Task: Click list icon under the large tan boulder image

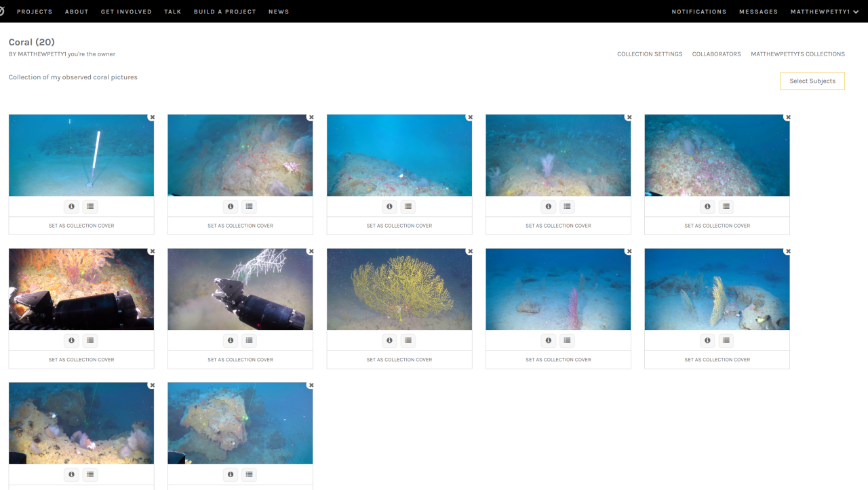Action: (250, 474)
